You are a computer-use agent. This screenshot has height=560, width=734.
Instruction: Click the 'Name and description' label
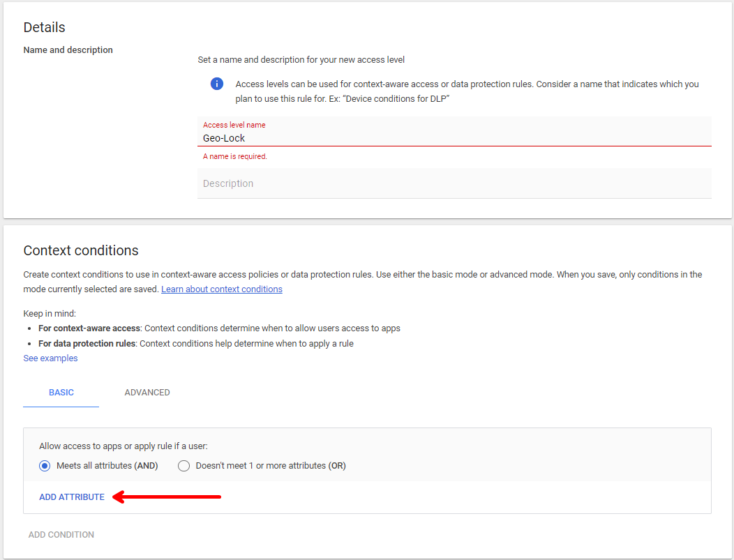68,50
